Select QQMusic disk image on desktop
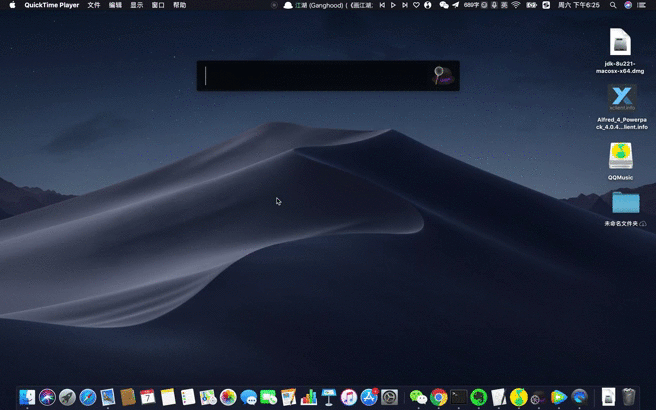 click(x=620, y=161)
